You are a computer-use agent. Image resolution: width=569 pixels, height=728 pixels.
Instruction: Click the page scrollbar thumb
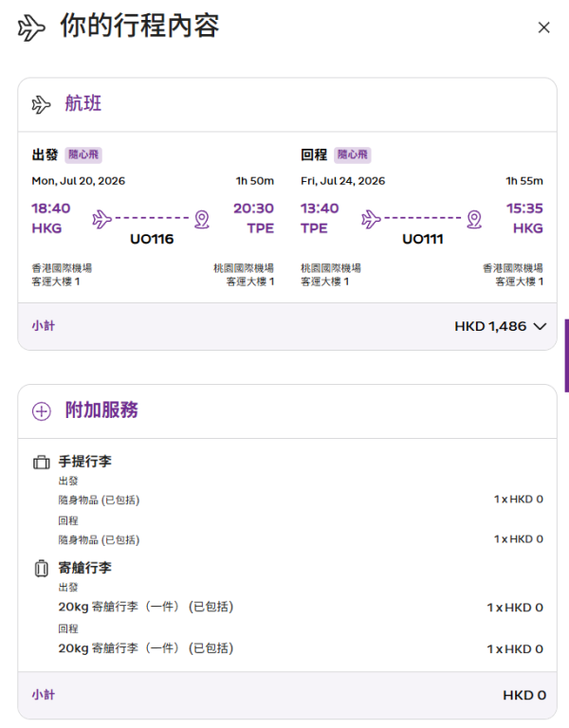point(567,355)
